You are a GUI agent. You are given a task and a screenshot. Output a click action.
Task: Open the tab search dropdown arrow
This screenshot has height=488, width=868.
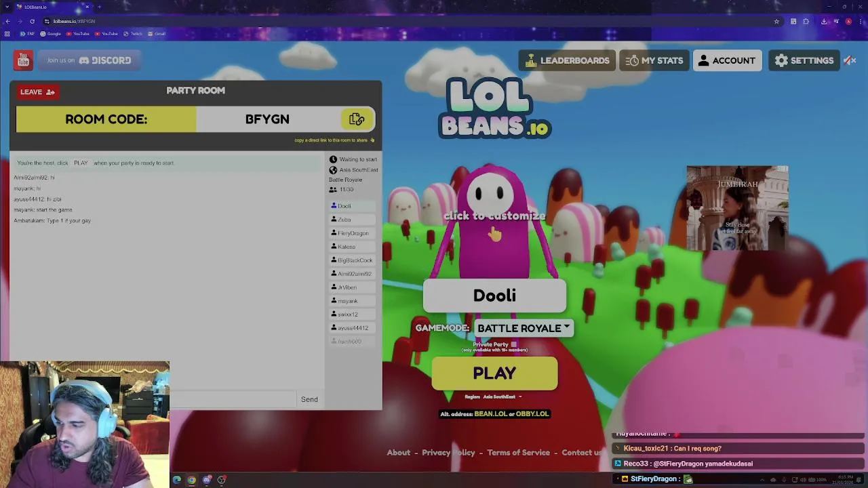pos(7,7)
